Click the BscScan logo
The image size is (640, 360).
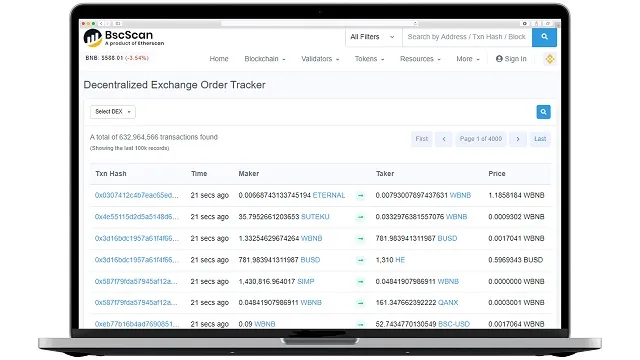tap(124, 38)
